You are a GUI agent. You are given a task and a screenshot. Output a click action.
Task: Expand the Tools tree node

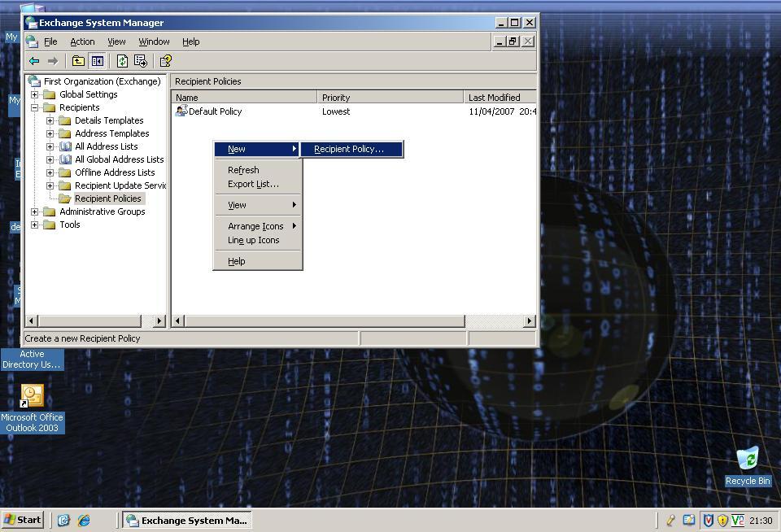tap(34, 225)
